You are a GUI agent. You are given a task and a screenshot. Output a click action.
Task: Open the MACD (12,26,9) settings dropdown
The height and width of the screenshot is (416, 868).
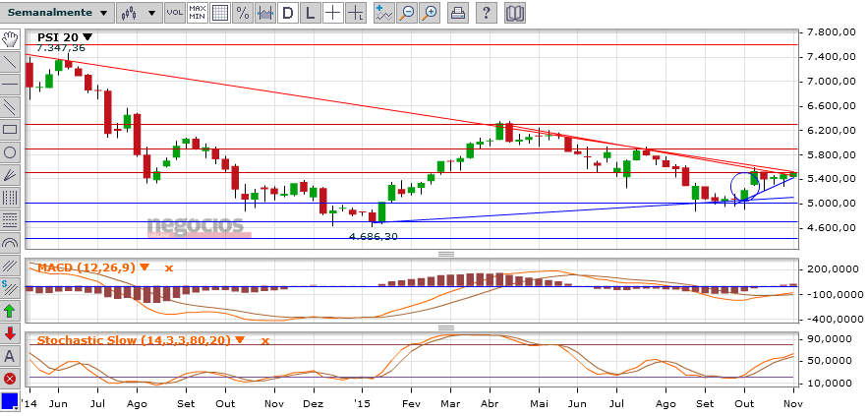coord(145,267)
